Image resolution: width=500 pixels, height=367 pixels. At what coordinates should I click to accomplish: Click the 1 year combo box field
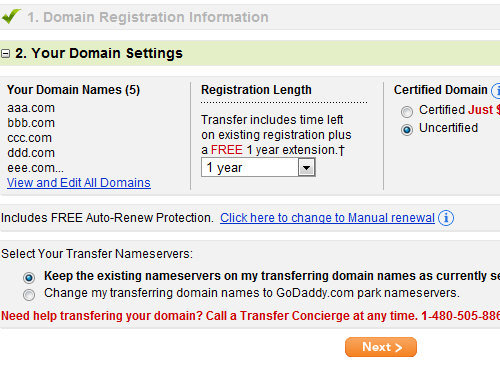click(x=258, y=167)
